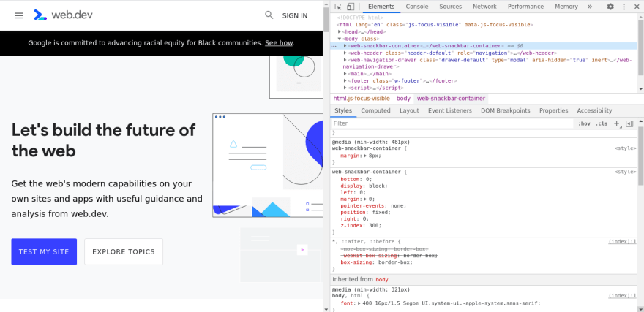Select the web-snackbar-container breadcrumb
This screenshot has width=644, height=312.
(451, 99)
